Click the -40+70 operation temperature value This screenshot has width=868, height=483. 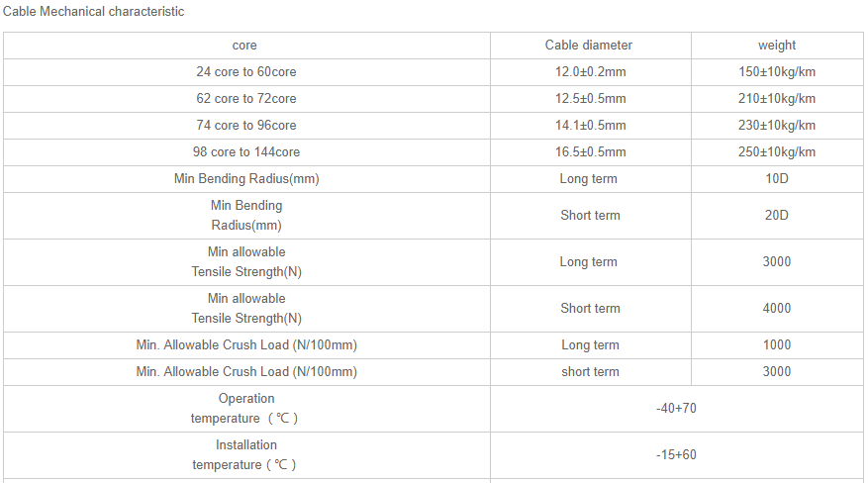point(677,409)
